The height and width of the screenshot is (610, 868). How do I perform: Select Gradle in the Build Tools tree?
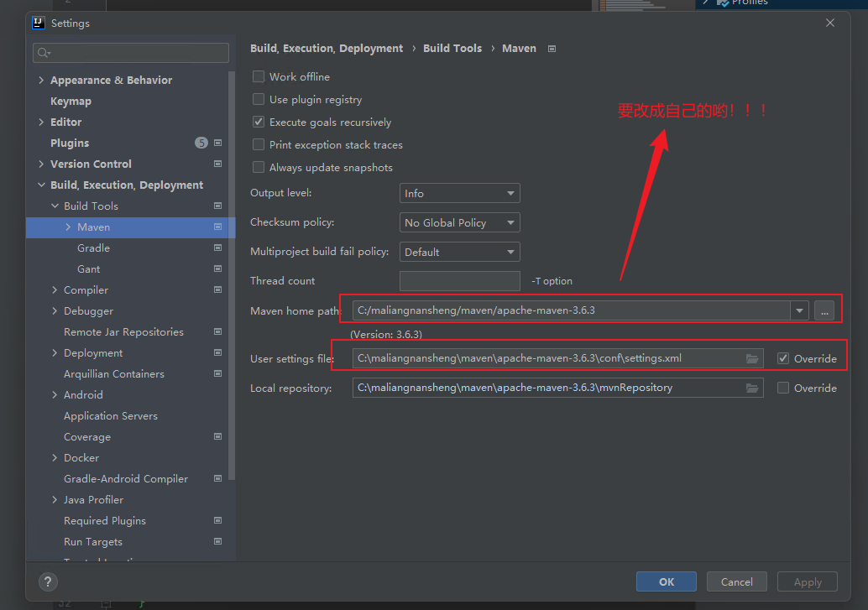pyautogui.click(x=93, y=248)
